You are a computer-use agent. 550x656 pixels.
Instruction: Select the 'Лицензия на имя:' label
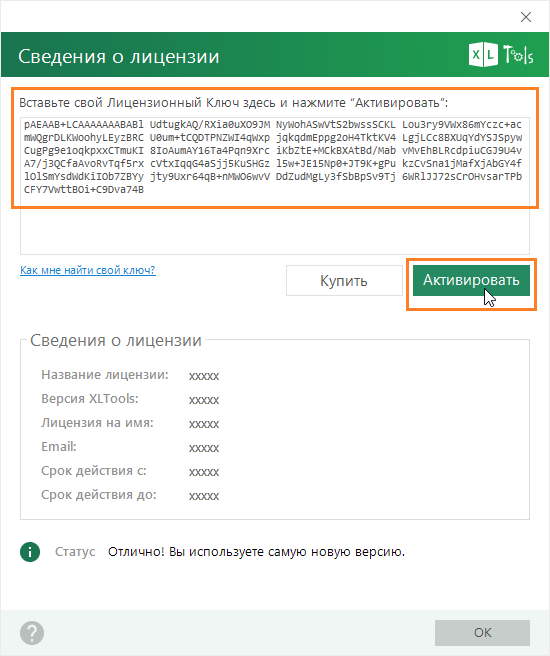click(97, 423)
